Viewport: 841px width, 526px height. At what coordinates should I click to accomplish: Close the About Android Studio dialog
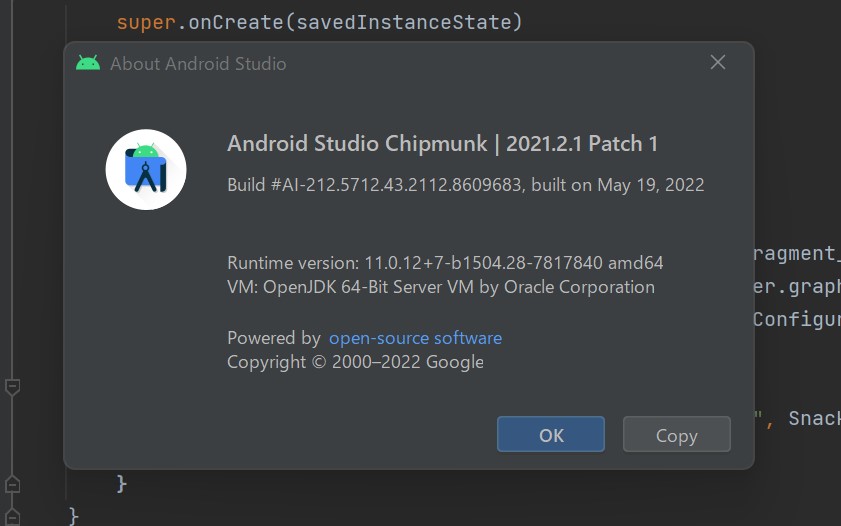(718, 62)
